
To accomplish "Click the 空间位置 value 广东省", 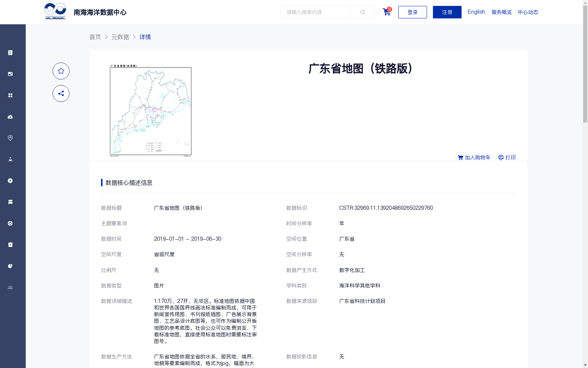I will coord(347,239).
